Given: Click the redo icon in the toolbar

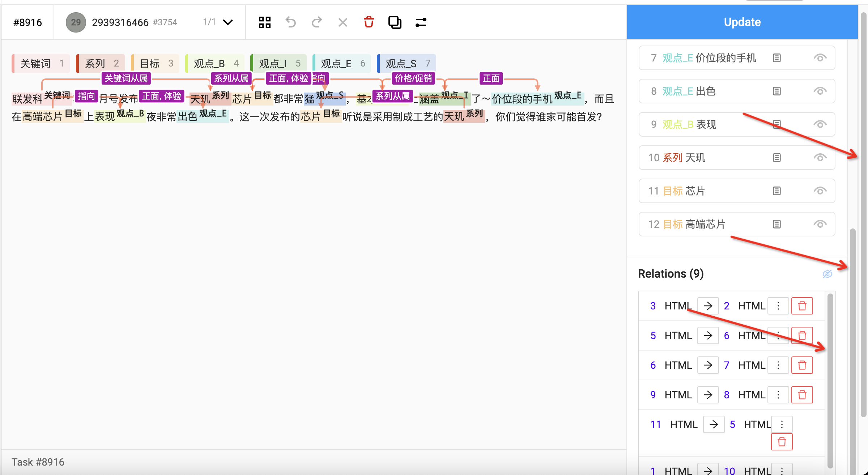Looking at the screenshot, I should (x=317, y=22).
